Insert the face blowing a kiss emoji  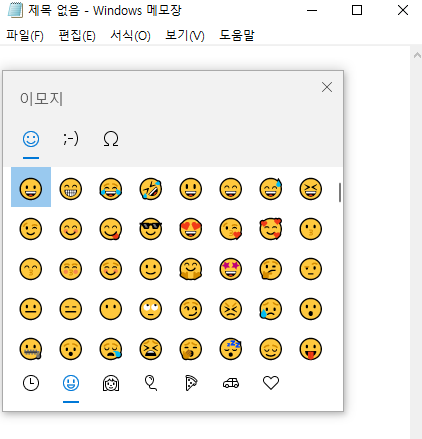point(231,229)
